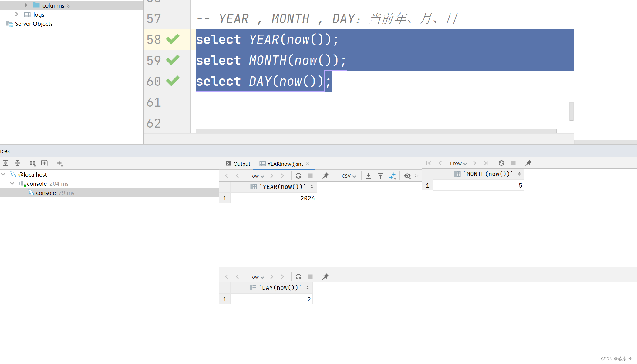Open page size dropdown in MONTH result
Image resolution: width=637 pixels, height=364 pixels.
(x=458, y=163)
